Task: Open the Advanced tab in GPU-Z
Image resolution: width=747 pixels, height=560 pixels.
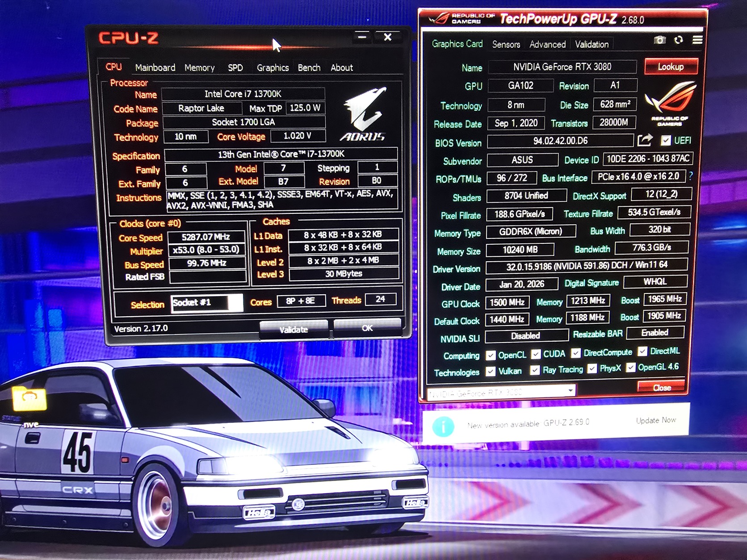Action: (x=547, y=44)
